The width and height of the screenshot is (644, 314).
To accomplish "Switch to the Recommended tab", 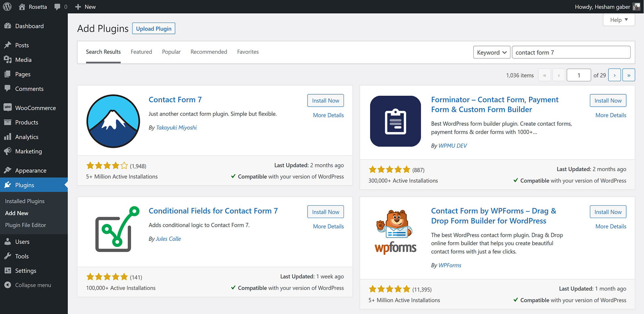I will click(209, 52).
